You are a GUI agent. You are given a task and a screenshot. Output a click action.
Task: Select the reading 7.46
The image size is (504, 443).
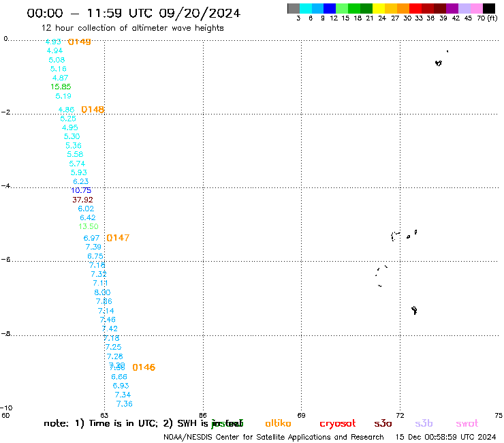click(x=108, y=320)
